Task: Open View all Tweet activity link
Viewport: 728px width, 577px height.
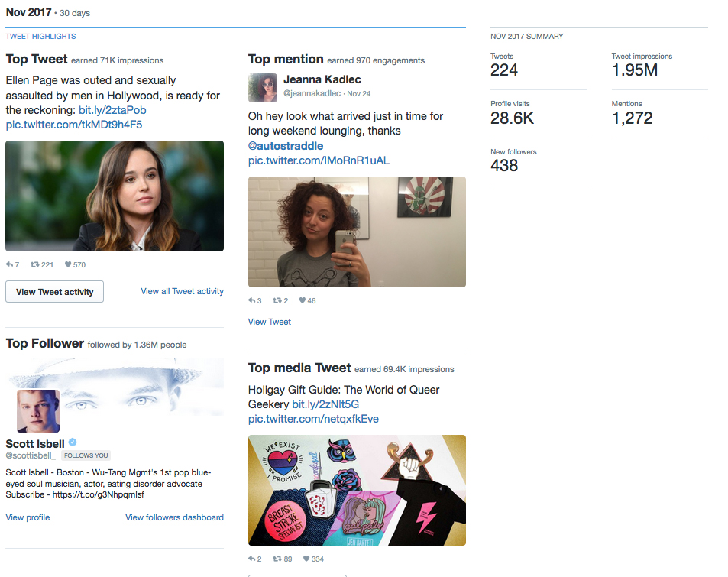Action: pos(182,291)
